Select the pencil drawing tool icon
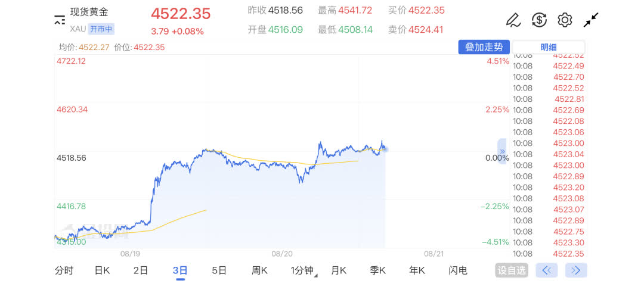The width and height of the screenshot is (644, 296). [x=513, y=20]
